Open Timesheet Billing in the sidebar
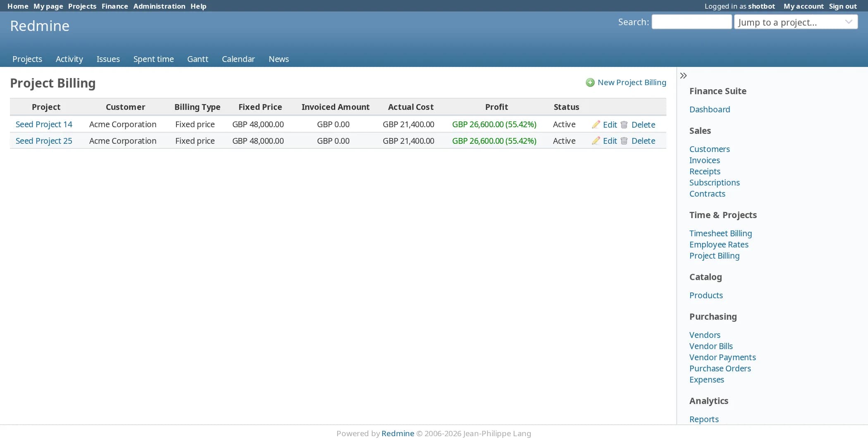 coord(720,233)
